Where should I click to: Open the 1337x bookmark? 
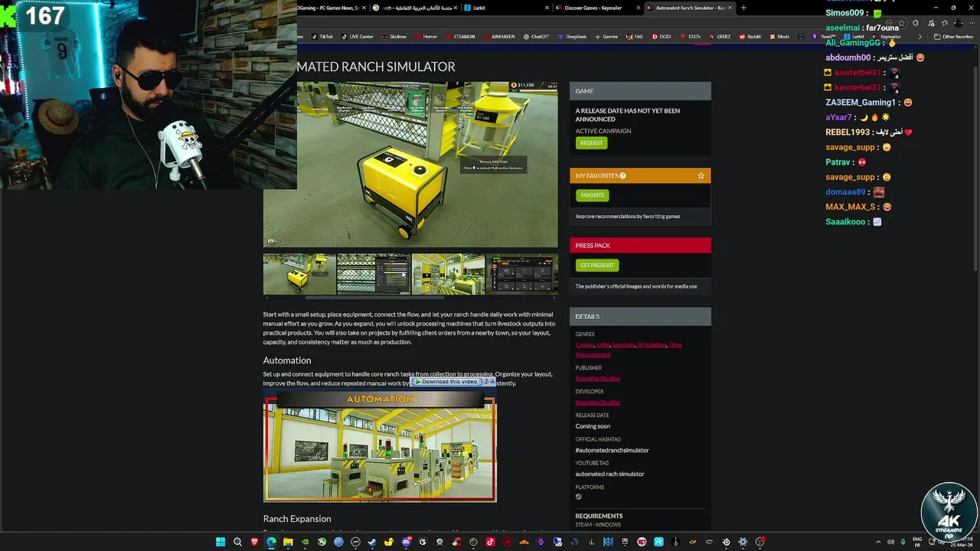(691, 37)
